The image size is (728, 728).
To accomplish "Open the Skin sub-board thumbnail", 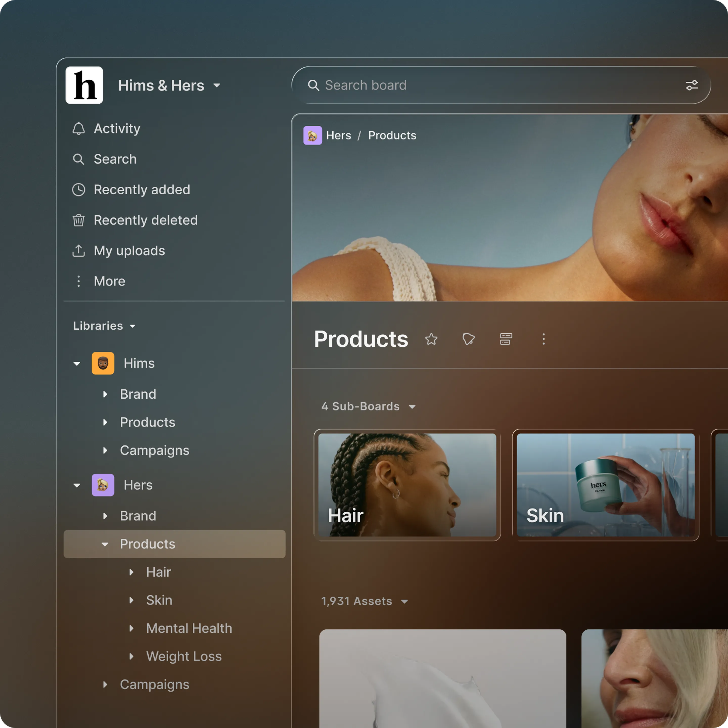I will pyautogui.click(x=606, y=485).
